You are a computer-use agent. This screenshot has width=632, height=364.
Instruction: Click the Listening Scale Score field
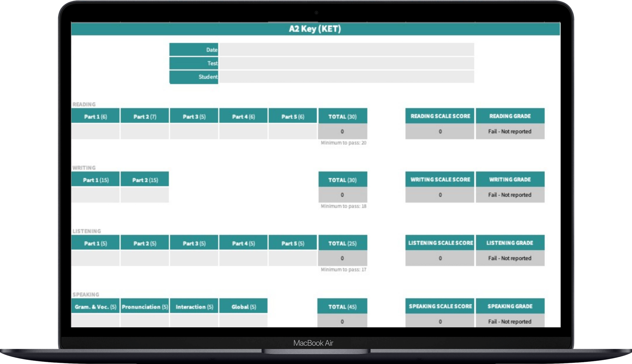tap(440, 258)
